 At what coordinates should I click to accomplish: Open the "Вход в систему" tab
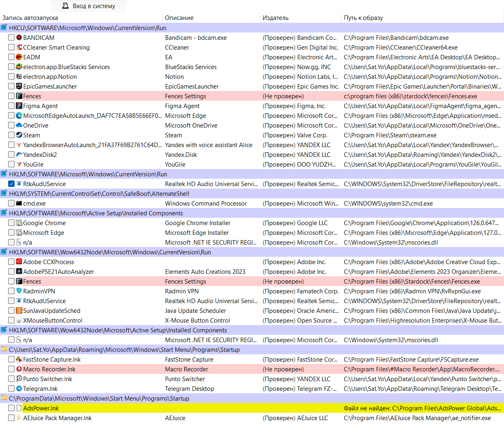[88, 6]
